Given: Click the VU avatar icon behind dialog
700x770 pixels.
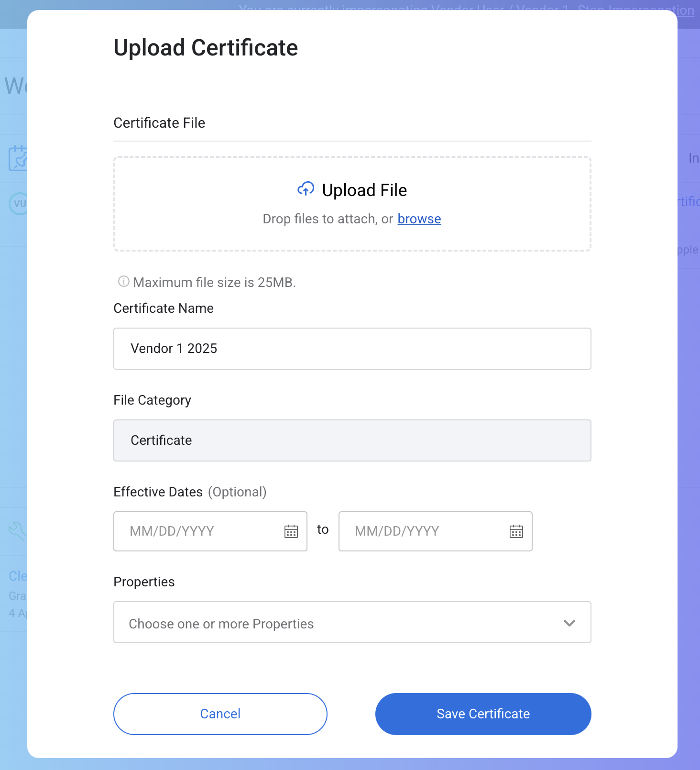Looking at the screenshot, I should [x=18, y=204].
